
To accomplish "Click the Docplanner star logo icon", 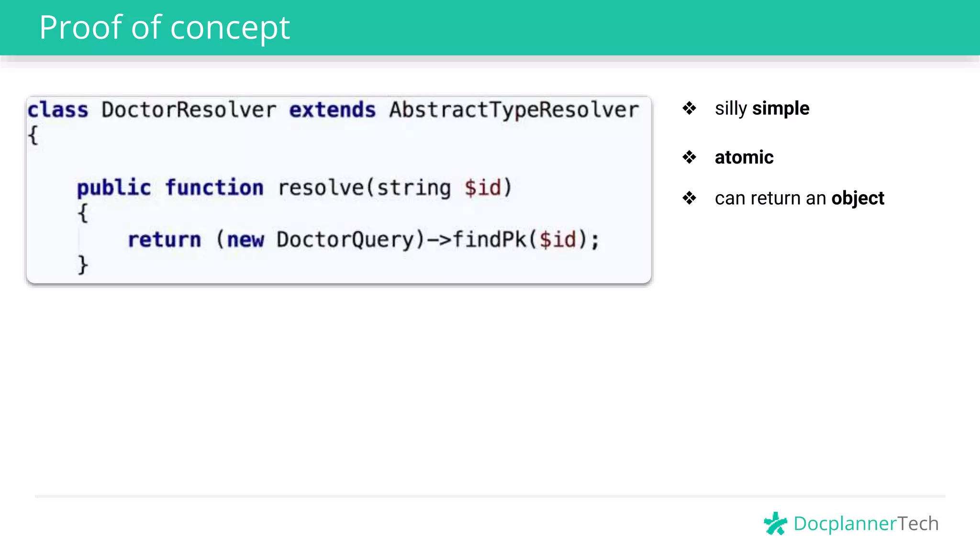I will click(x=775, y=523).
